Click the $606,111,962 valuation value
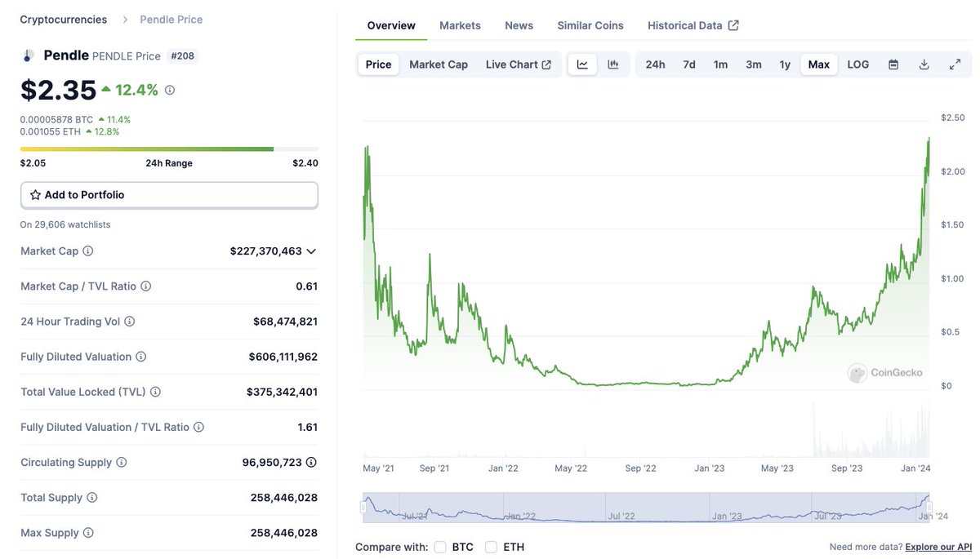 pyautogui.click(x=283, y=357)
